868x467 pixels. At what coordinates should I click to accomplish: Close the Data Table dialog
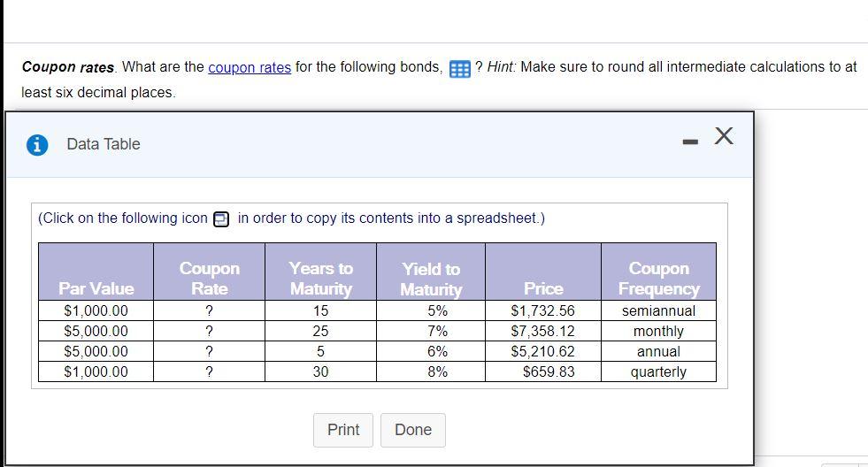724,135
